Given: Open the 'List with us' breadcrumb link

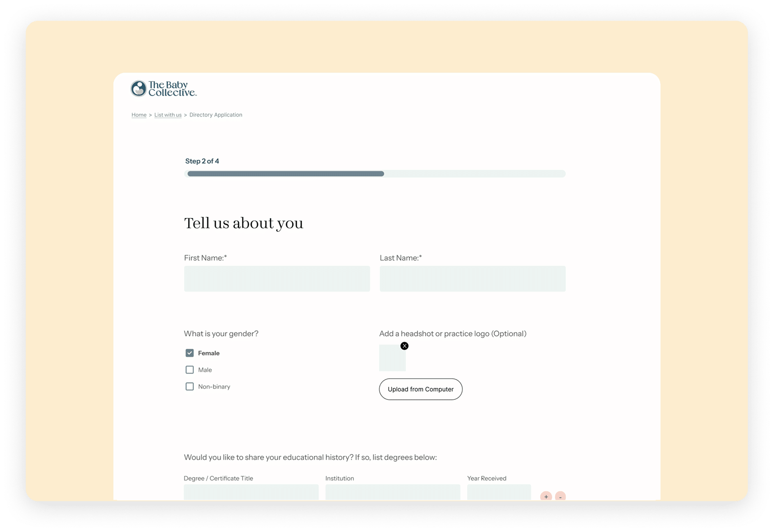Looking at the screenshot, I should 168,115.
